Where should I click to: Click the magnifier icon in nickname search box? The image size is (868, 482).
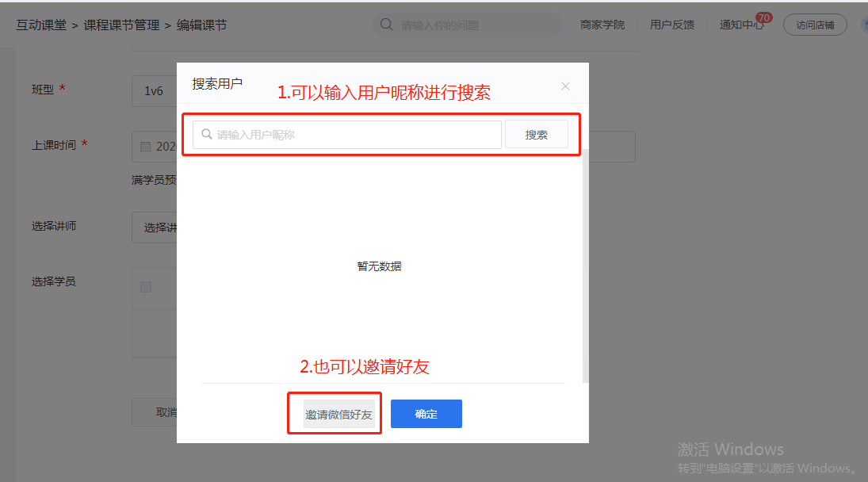pyautogui.click(x=206, y=134)
